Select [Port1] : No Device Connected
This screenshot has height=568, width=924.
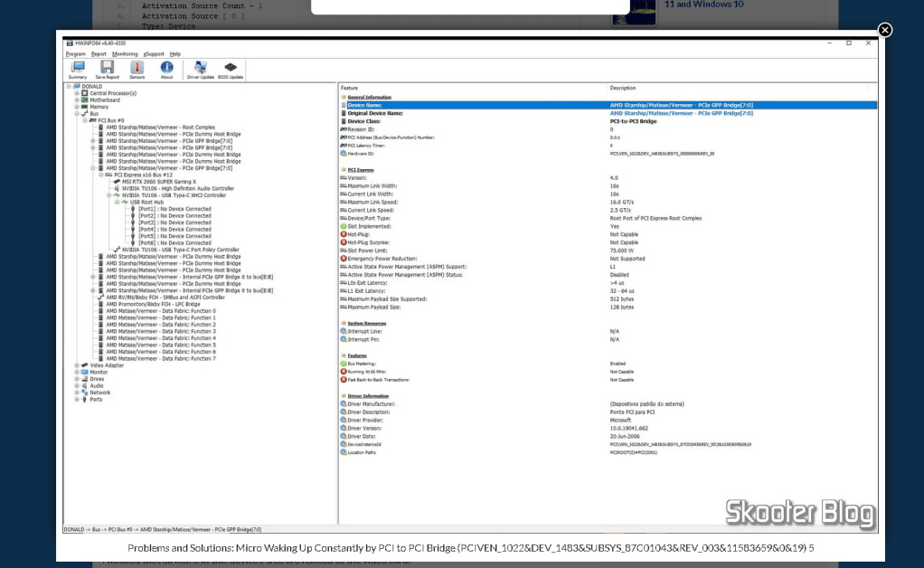pos(174,209)
